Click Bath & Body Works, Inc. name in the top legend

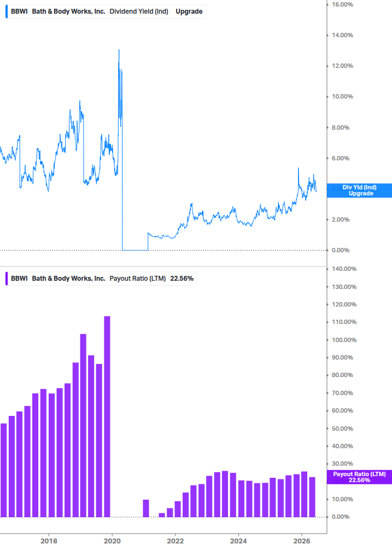(69, 11)
